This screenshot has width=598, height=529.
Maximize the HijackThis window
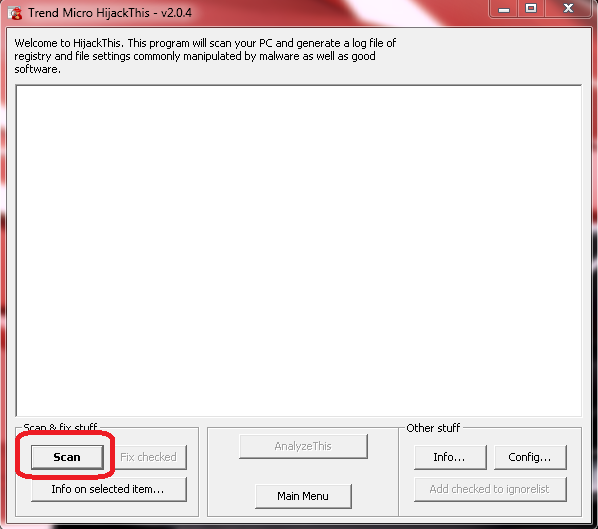531,9
